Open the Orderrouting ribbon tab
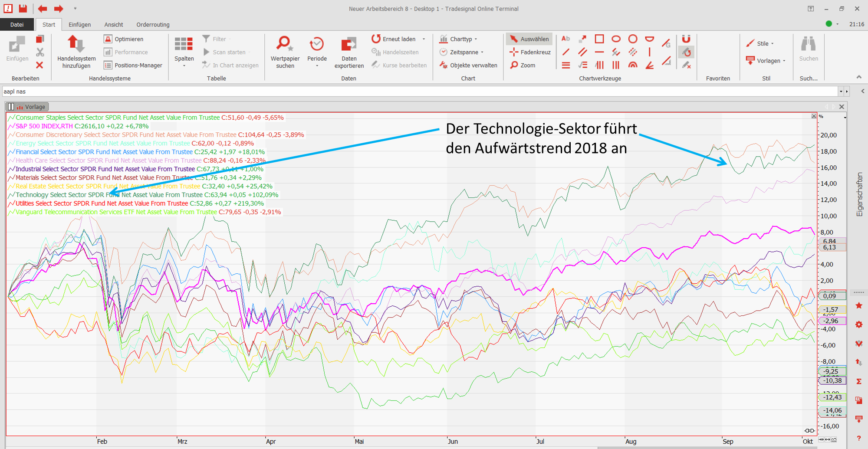The image size is (868, 449). [153, 25]
